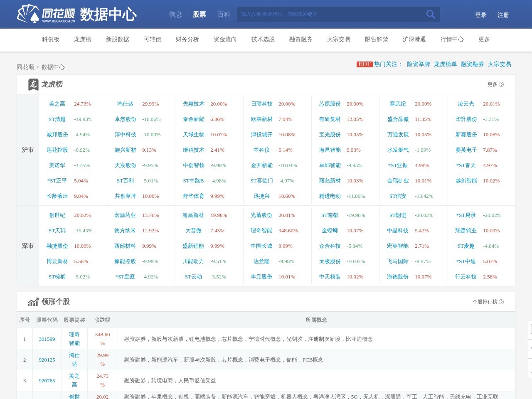Open hot topic 龙虎榜单

click(x=446, y=64)
